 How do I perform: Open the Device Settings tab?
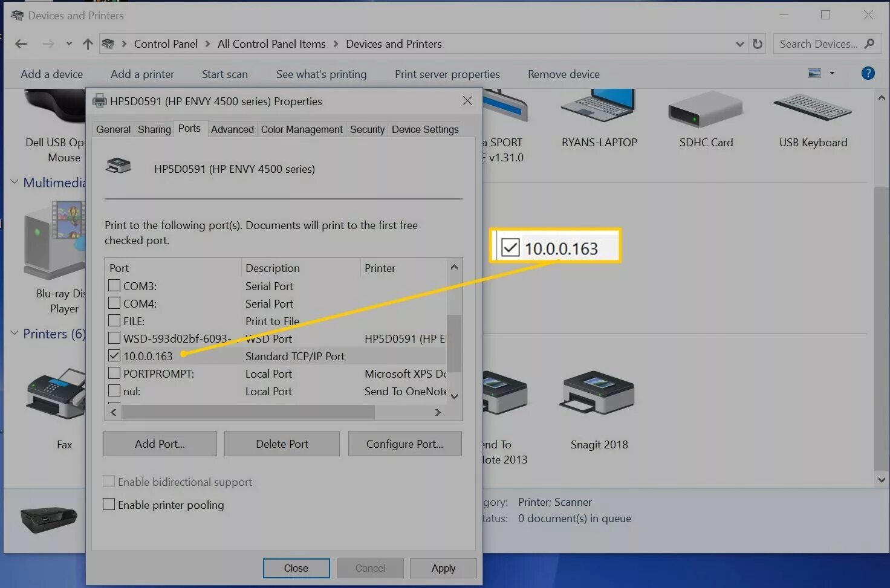[x=425, y=129]
